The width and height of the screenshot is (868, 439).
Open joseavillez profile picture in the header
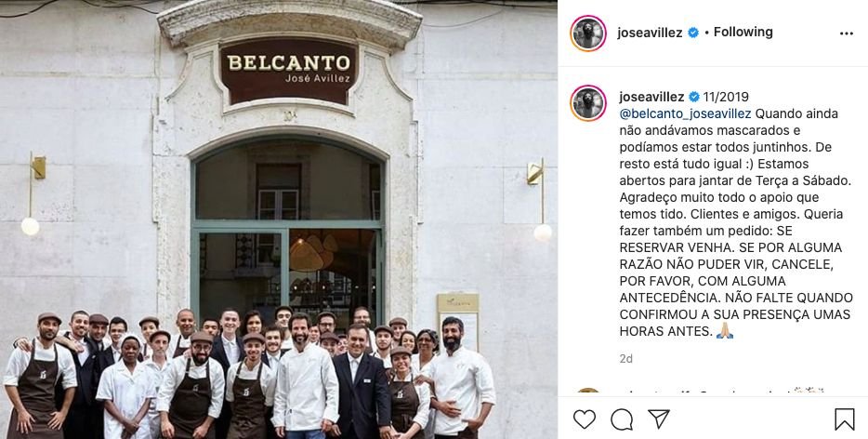588,33
